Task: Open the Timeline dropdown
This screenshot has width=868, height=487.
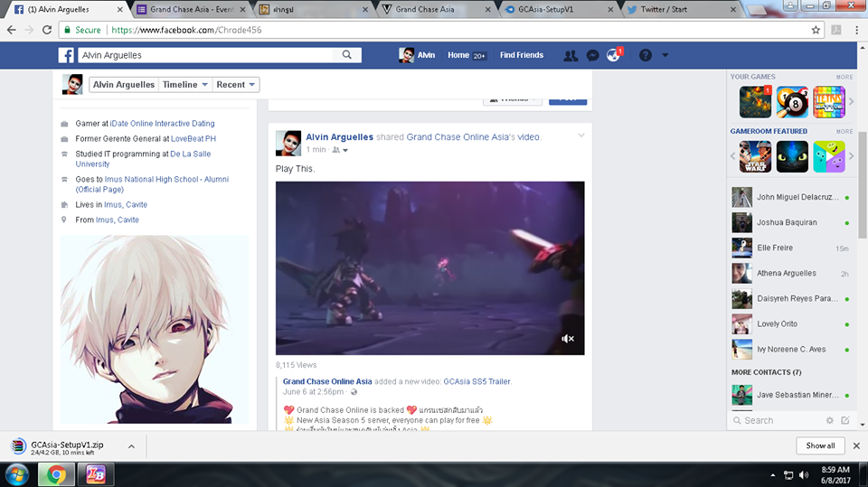Action: click(x=184, y=85)
